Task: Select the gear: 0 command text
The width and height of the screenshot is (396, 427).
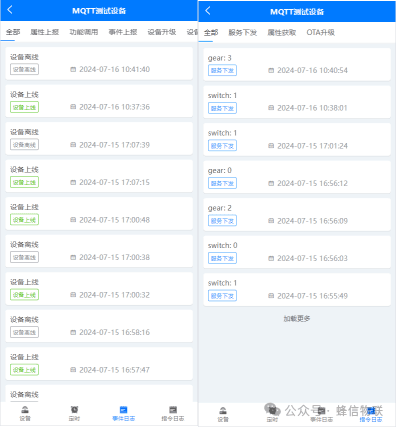Action: point(220,171)
